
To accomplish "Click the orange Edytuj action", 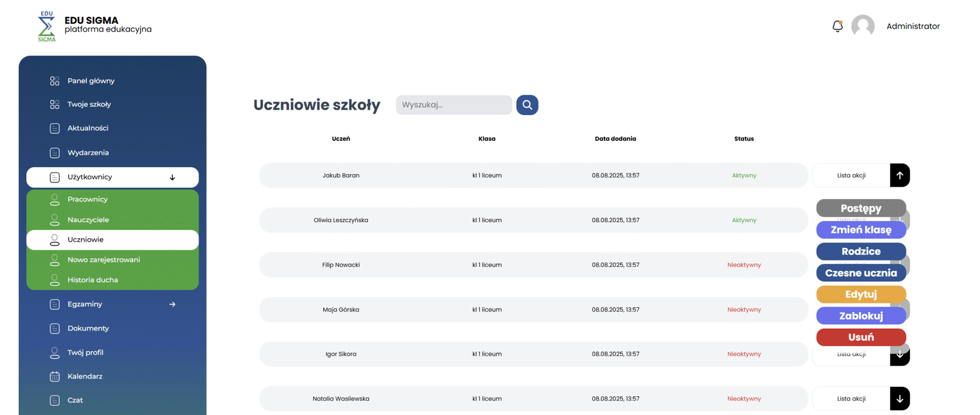I will pos(861,294).
